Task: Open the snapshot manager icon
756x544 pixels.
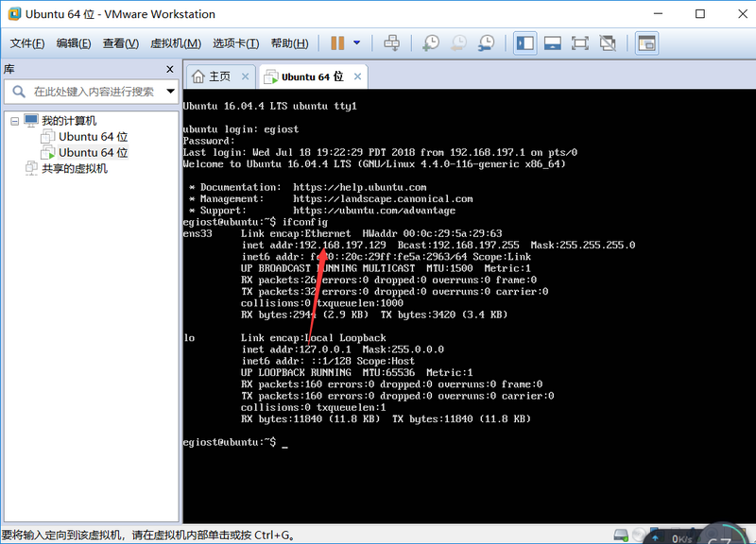Action: (486, 42)
